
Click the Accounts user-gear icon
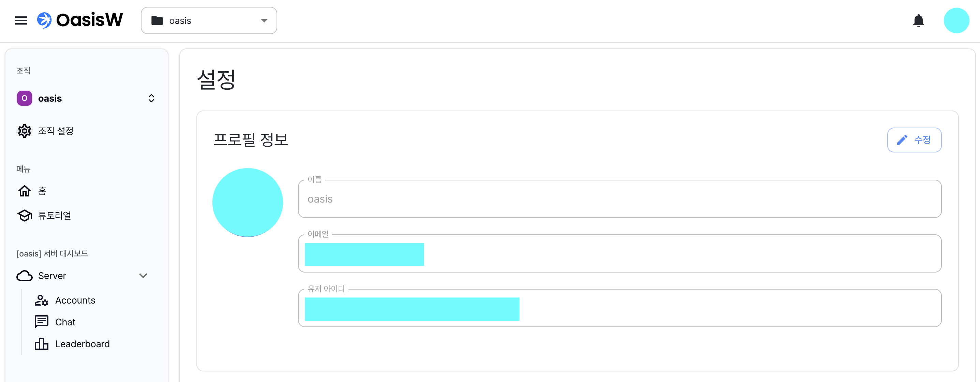click(41, 300)
